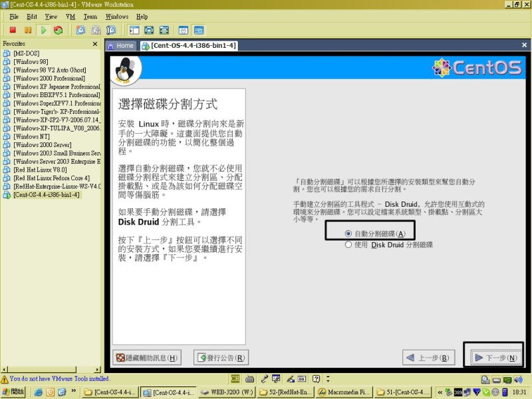Click the Back step (B) button
This screenshot has height=399, width=532.
click(428, 358)
